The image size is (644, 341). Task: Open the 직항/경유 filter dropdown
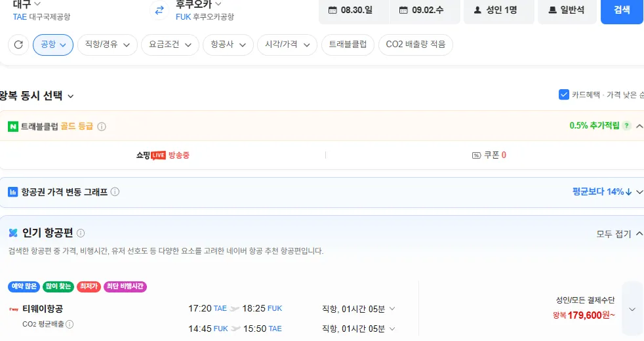pyautogui.click(x=107, y=45)
